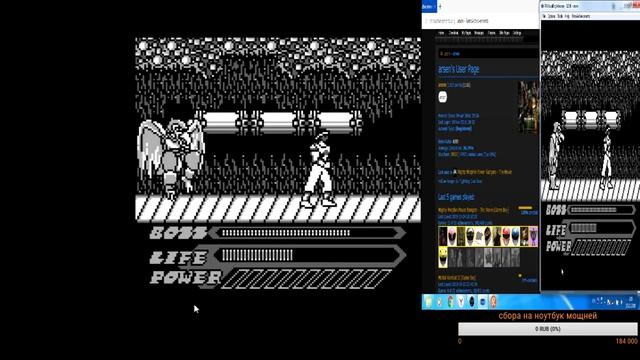Open the RetroAchievements menu in emulator window
640x360 pixels.
[x=581, y=16]
